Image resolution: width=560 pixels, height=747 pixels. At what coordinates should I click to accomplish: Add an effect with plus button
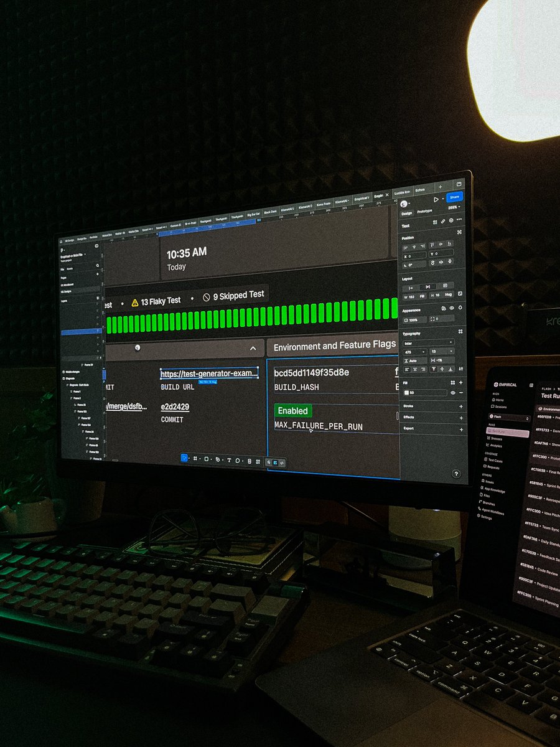click(461, 418)
